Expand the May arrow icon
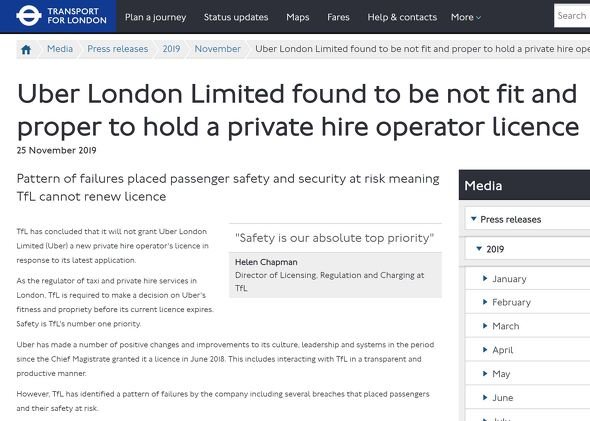 [x=485, y=374]
